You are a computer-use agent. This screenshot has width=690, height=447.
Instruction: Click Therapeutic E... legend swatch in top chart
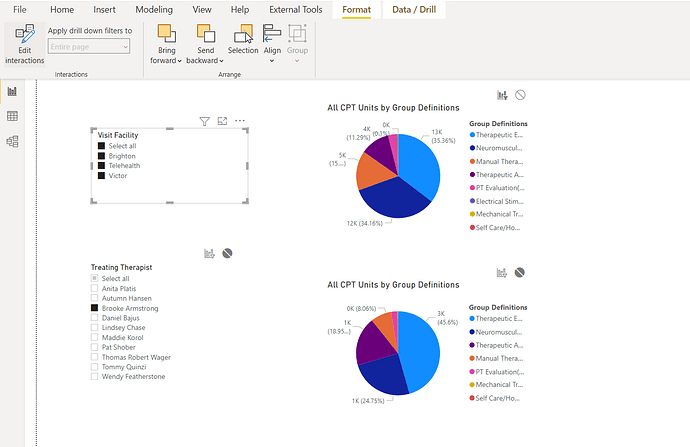pos(472,135)
